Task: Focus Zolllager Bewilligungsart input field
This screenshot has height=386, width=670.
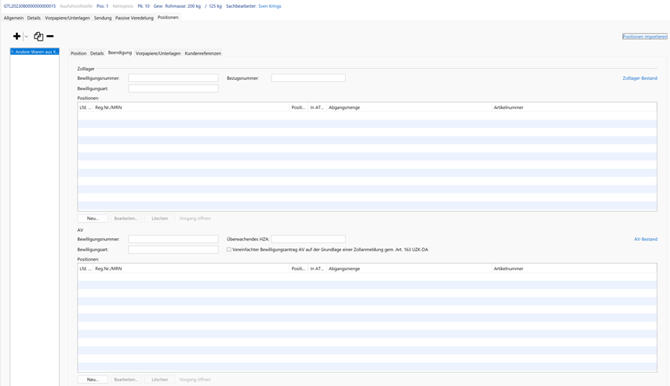Action: coord(173,88)
